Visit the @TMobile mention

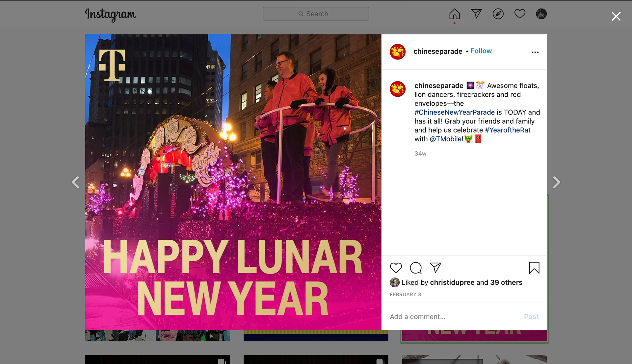point(445,139)
